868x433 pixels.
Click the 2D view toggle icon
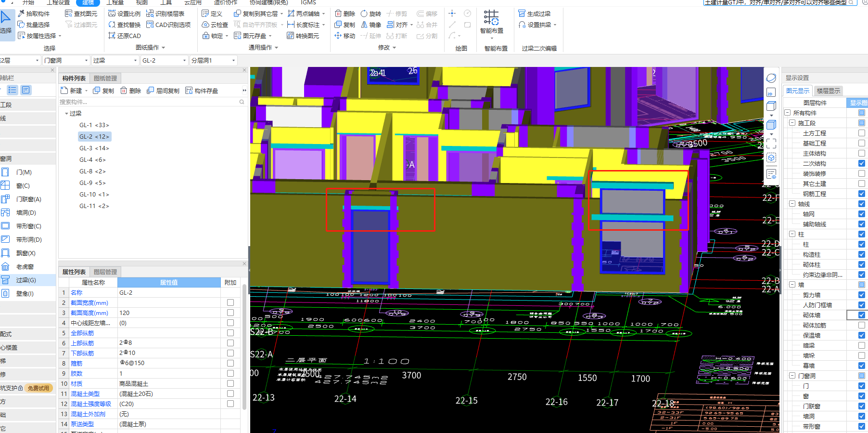[771, 92]
